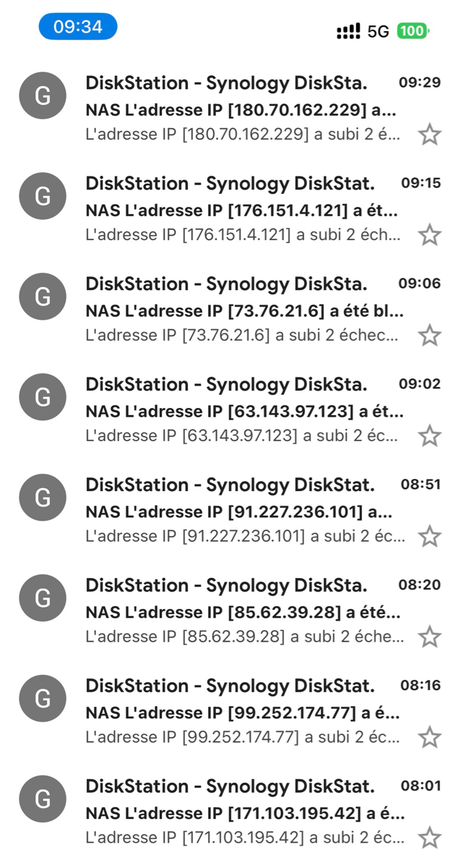Tap the G avatar for 08:20 email

tap(43, 598)
